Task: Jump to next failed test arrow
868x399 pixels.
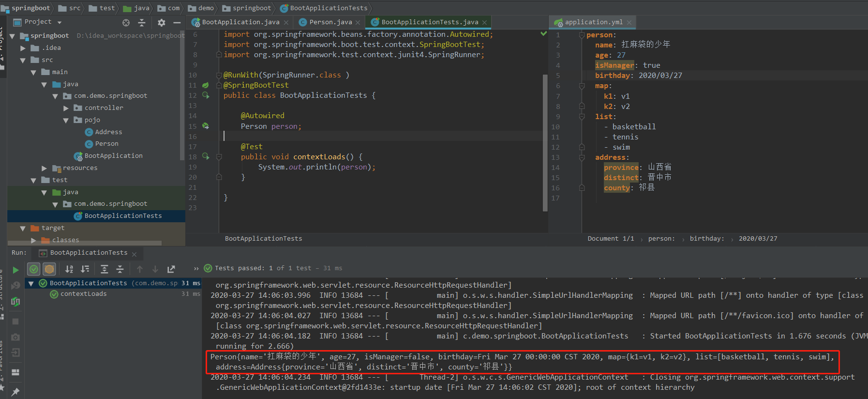Action: [155, 269]
